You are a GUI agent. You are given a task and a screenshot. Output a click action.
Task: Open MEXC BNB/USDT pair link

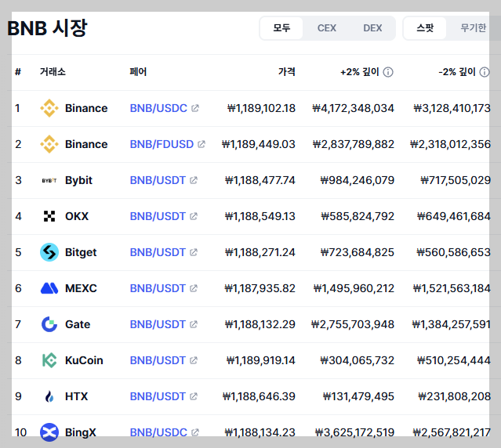[x=158, y=288]
